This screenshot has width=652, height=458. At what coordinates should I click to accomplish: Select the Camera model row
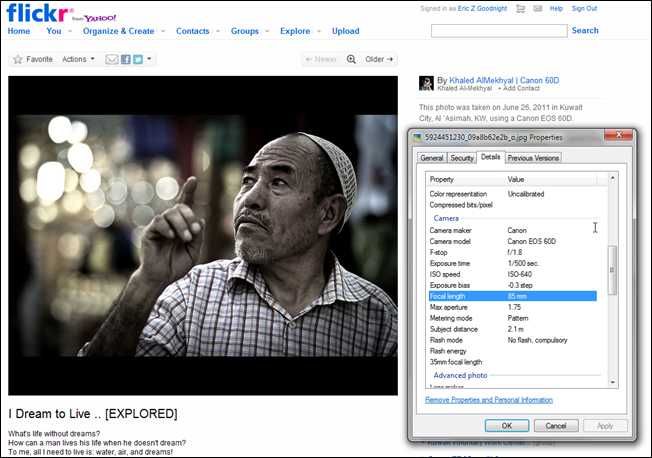click(x=512, y=241)
